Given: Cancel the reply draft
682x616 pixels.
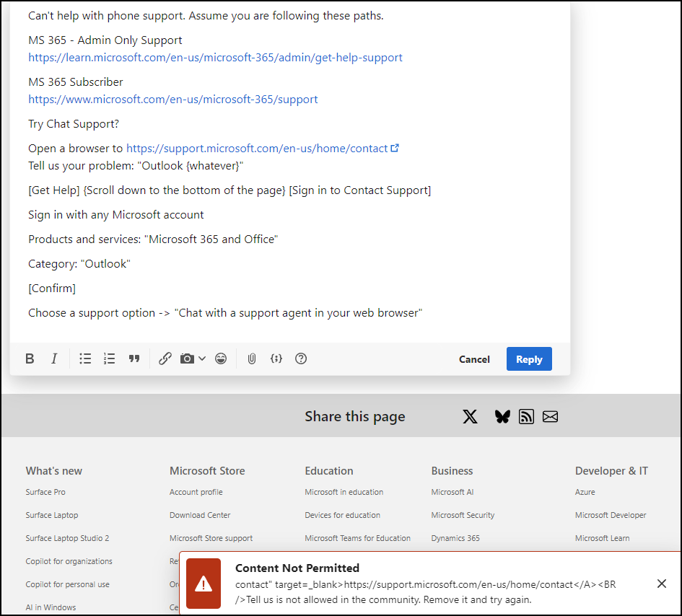Looking at the screenshot, I should point(474,359).
